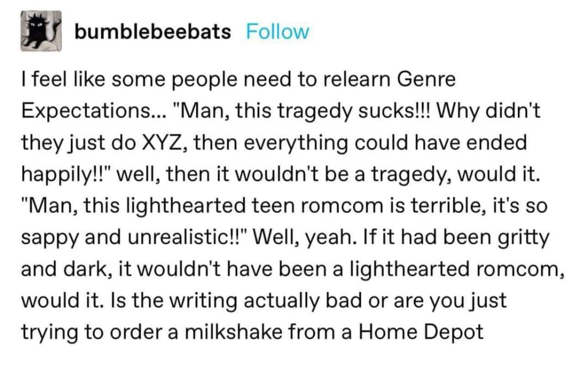This screenshot has height=370, width=588.
Task: Click the word "actually" in the post
Action: (281, 301)
